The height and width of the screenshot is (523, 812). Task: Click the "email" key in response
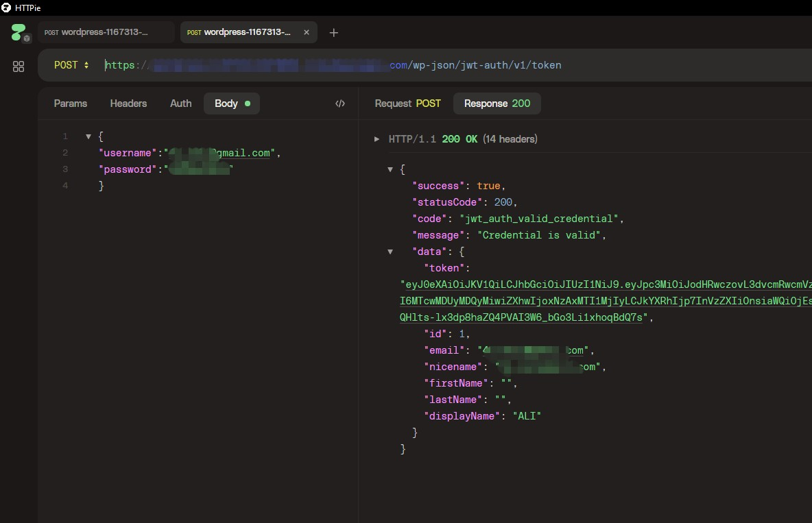[x=444, y=350]
